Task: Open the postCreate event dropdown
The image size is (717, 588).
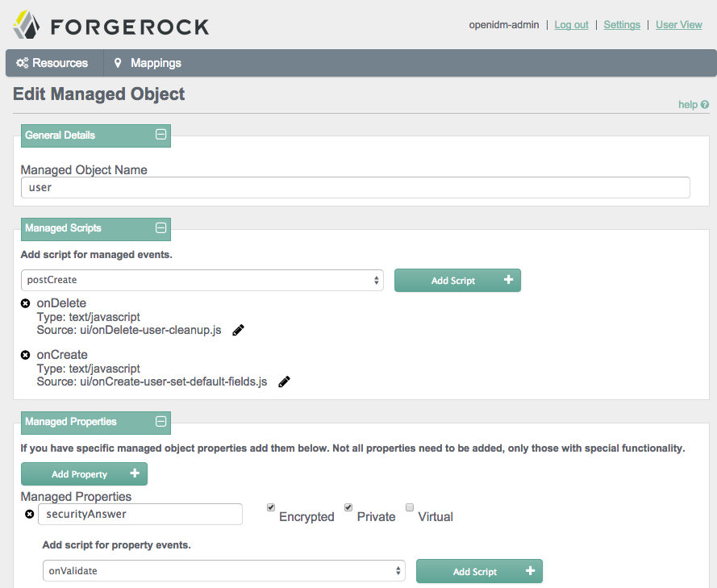Action: (202, 280)
